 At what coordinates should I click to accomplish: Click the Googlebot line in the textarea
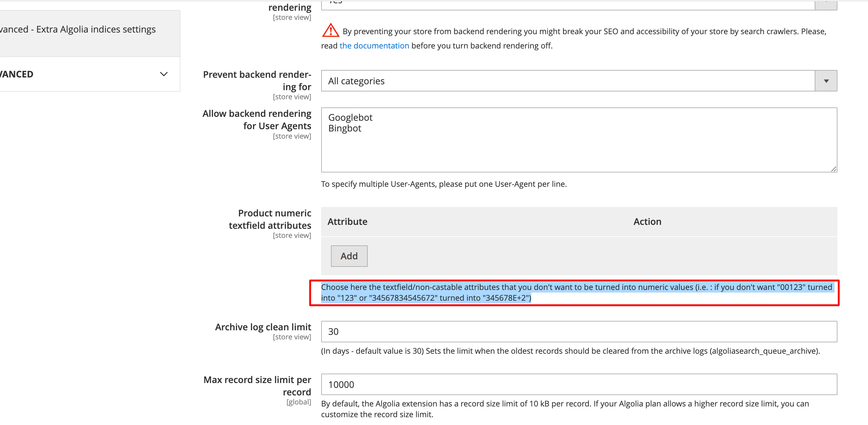[x=350, y=117]
